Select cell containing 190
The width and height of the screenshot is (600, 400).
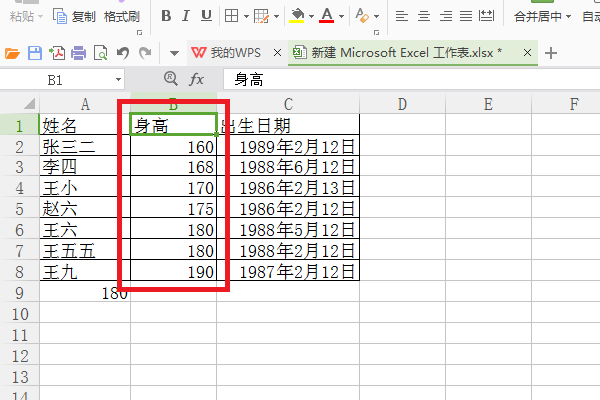[x=173, y=271]
